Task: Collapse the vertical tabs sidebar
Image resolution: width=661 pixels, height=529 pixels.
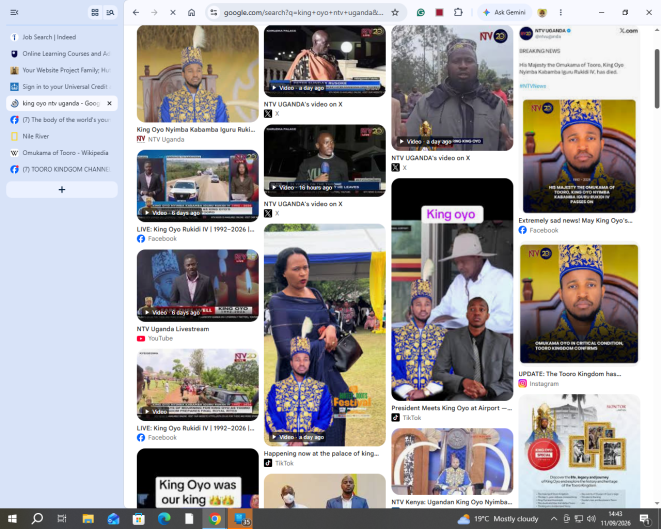Action: (x=14, y=13)
